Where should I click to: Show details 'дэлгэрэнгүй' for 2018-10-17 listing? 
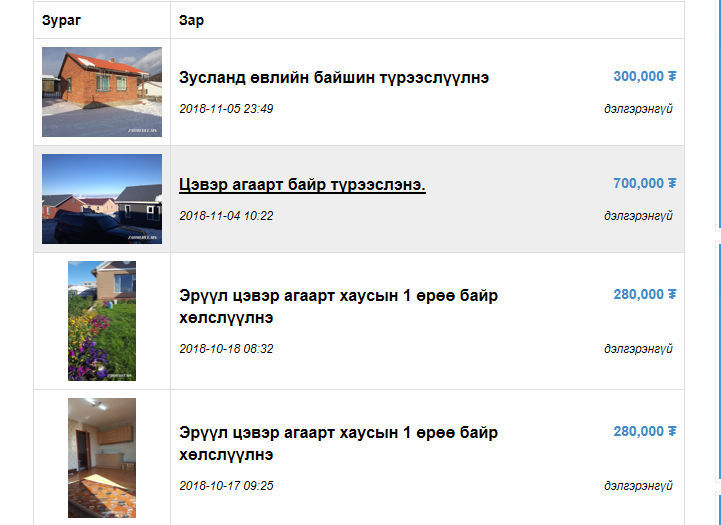pos(638,486)
